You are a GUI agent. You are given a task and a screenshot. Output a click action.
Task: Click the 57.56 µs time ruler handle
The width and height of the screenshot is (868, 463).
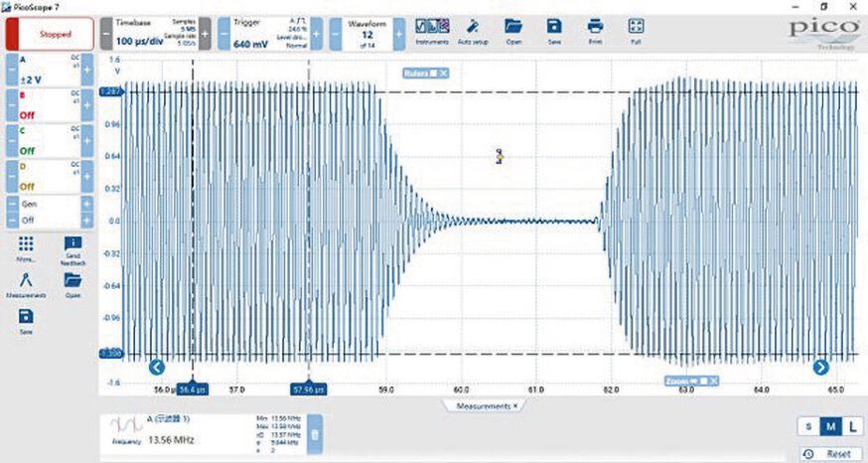[308, 389]
